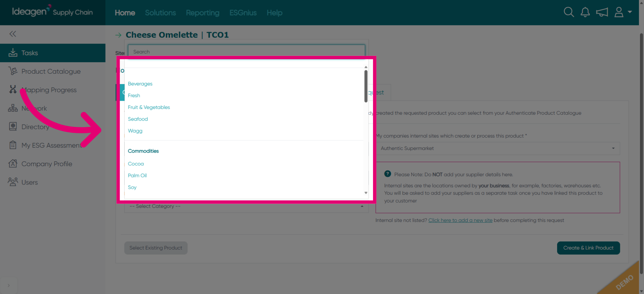Select Wagg category
644x294 pixels.
135,131
